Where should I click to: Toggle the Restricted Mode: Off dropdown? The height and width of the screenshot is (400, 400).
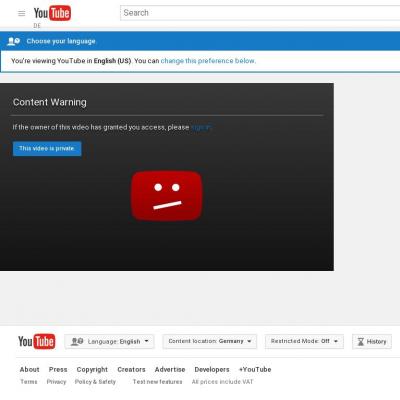click(304, 341)
